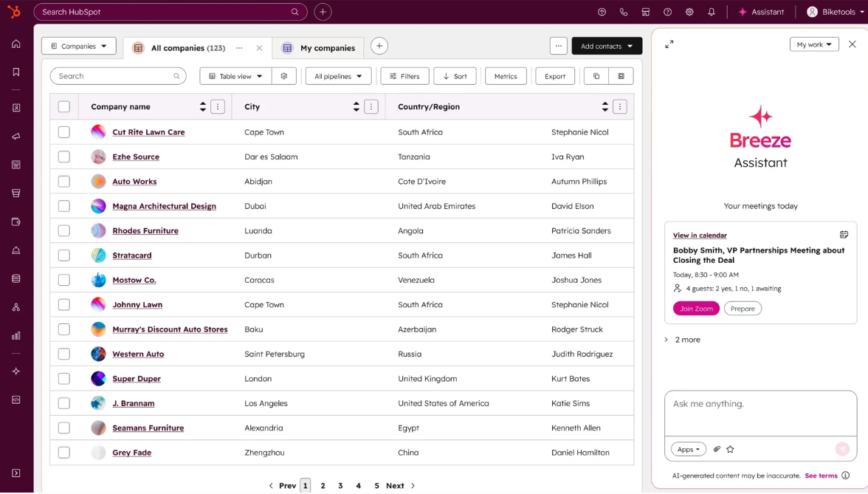Image resolution: width=868 pixels, height=494 pixels.
Task: Check the row for Western Auto
Action: click(x=63, y=354)
